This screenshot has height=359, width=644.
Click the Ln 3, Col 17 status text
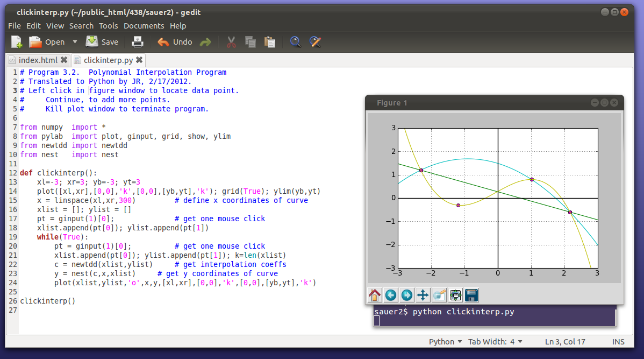coord(565,342)
